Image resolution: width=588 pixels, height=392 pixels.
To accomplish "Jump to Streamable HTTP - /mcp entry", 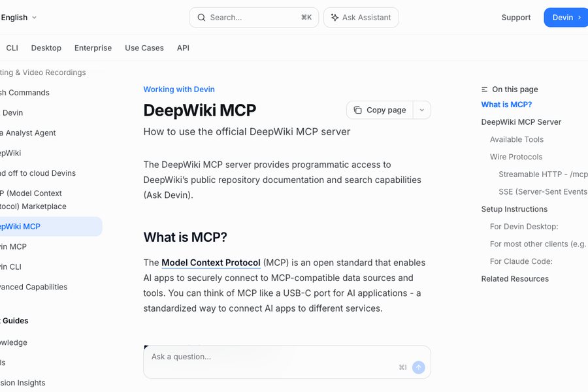I will pyautogui.click(x=543, y=174).
